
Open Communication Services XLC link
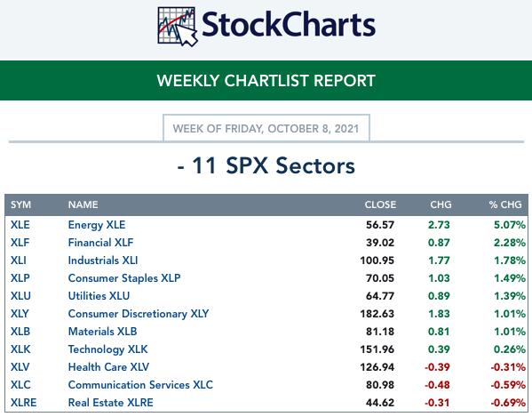coord(140,385)
